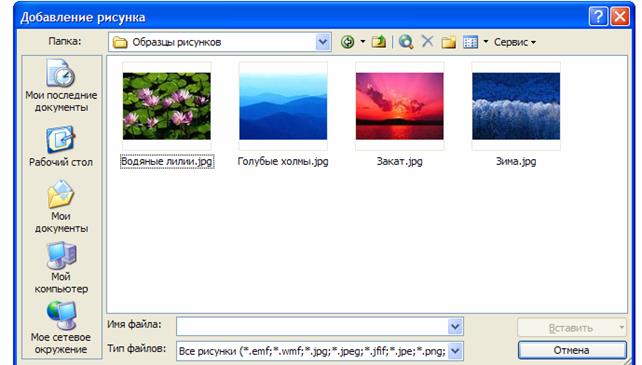642x365 pixels.
Task: Open Мои последние документы in sidebar
Action: coord(61,86)
